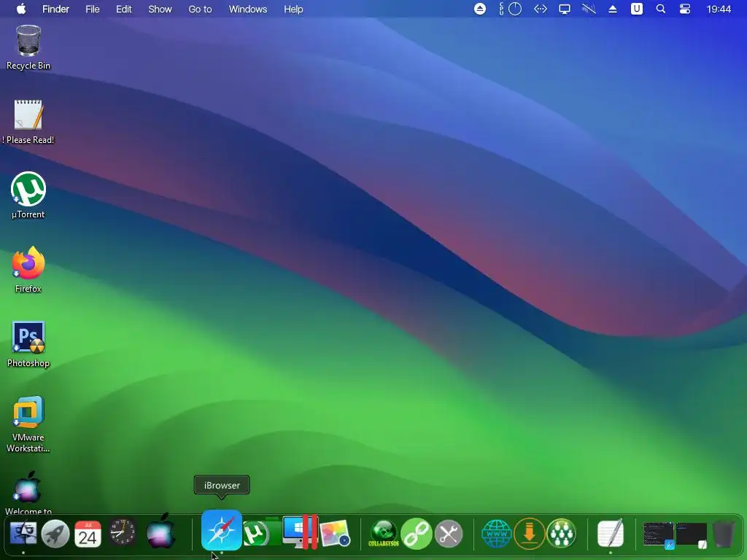Open the Help menu
The height and width of the screenshot is (560, 747).
(x=293, y=9)
